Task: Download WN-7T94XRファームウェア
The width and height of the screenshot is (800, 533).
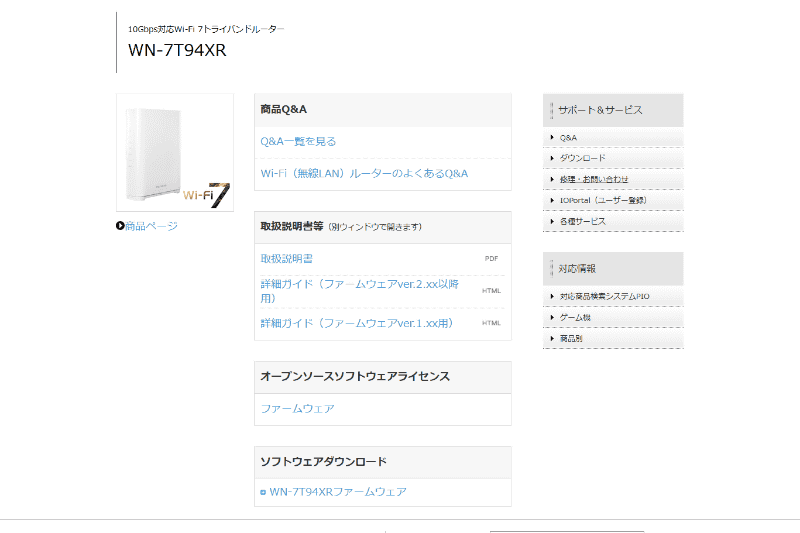Action: pos(338,492)
